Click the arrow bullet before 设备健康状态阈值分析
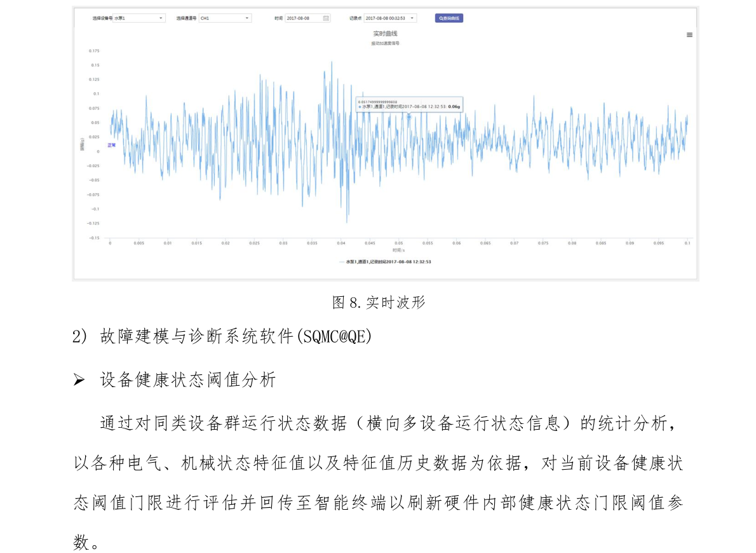Viewport: 756px width, 553px height. click(x=79, y=381)
